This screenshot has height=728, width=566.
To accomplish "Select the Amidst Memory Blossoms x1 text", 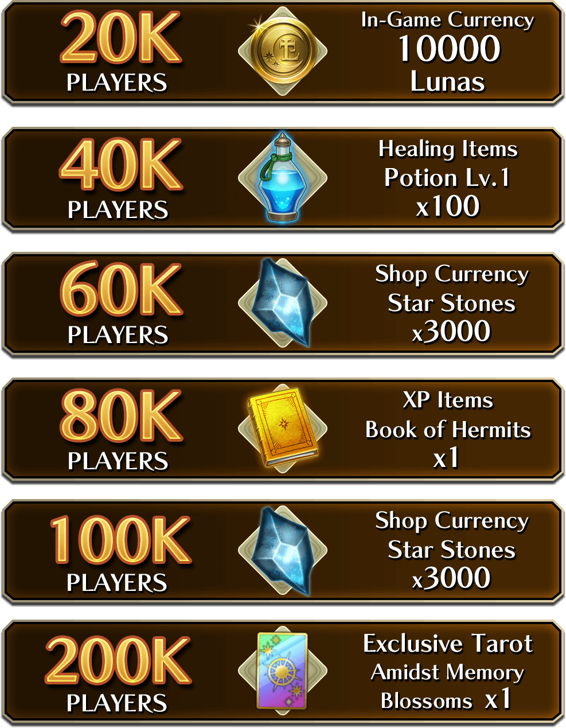I will (447, 686).
